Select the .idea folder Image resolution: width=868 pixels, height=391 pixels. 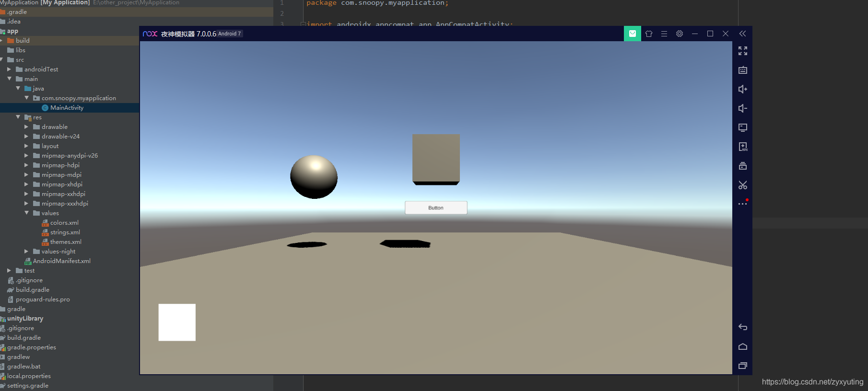(x=13, y=22)
